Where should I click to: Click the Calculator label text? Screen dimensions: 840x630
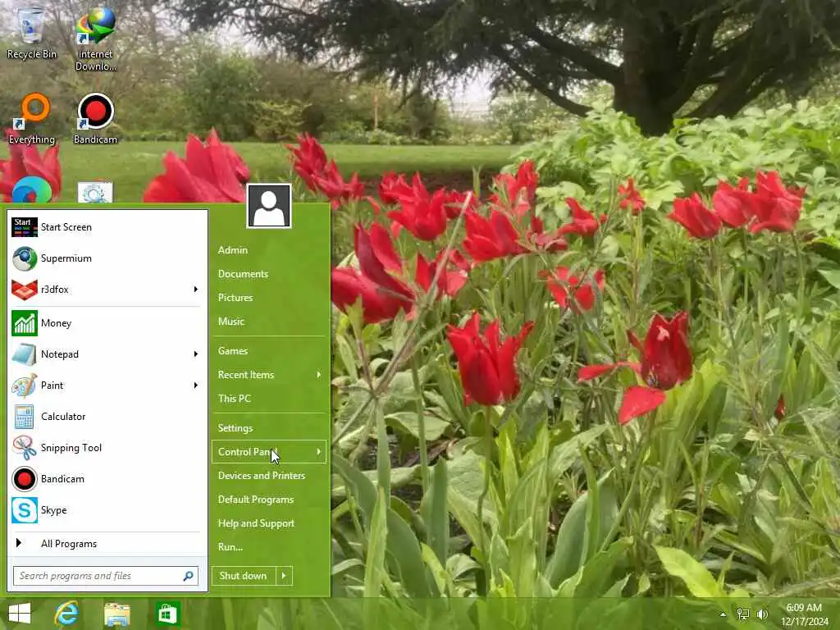pyautogui.click(x=63, y=416)
